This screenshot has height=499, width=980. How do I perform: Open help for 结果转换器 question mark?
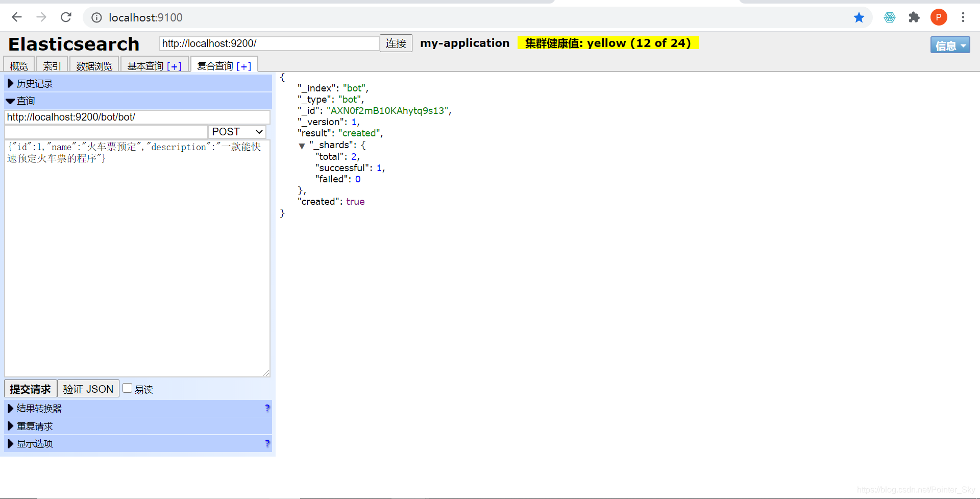pos(267,408)
